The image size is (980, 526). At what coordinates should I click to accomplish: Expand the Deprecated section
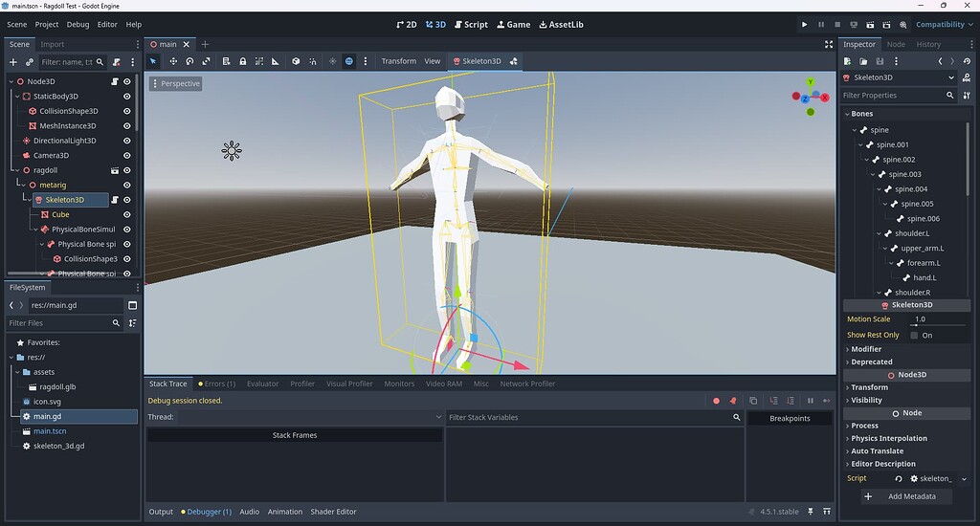point(870,362)
